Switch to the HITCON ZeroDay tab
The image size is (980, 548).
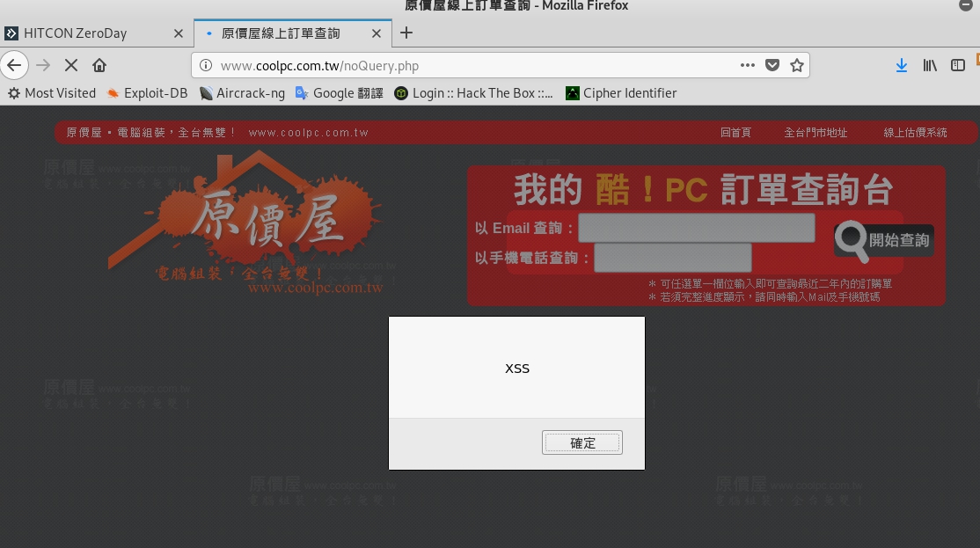pyautogui.click(x=94, y=33)
